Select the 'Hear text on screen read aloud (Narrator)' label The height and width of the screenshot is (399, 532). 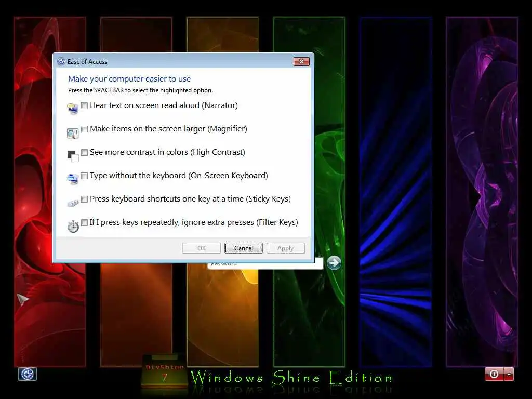164,105
